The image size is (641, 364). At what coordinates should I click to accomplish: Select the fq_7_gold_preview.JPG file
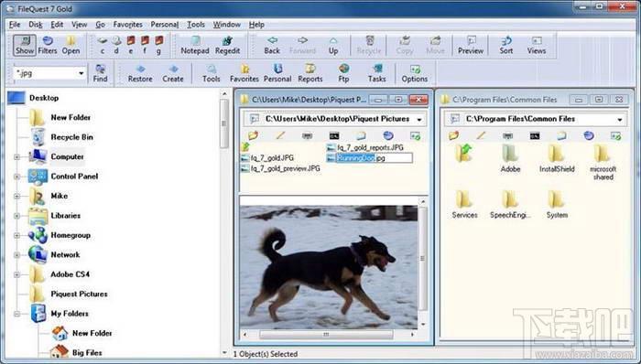tap(280, 168)
